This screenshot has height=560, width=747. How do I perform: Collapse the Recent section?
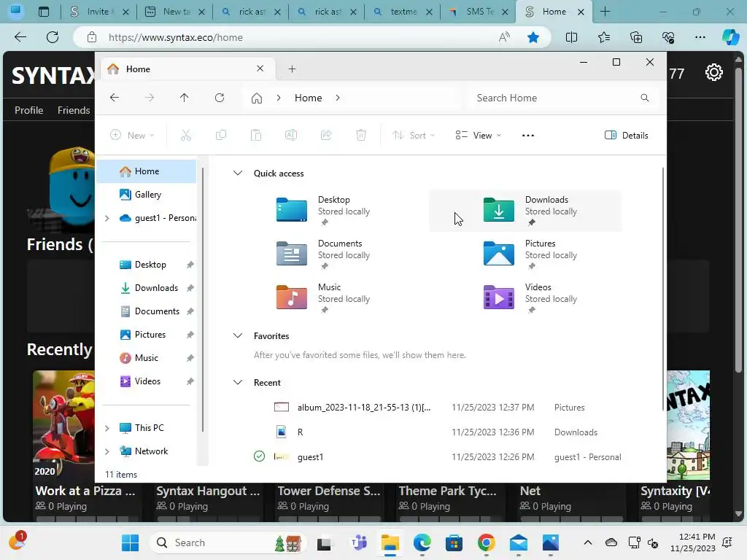(237, 382)
